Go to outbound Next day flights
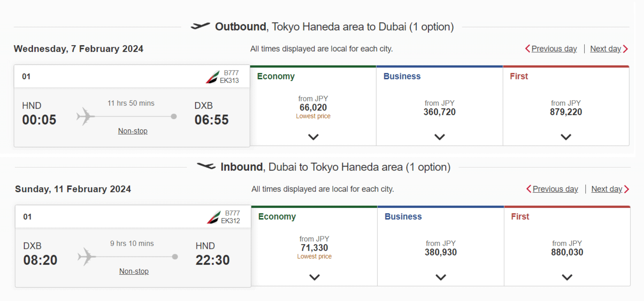Screen dimensions: 644x301 click(x=605, y=49)
